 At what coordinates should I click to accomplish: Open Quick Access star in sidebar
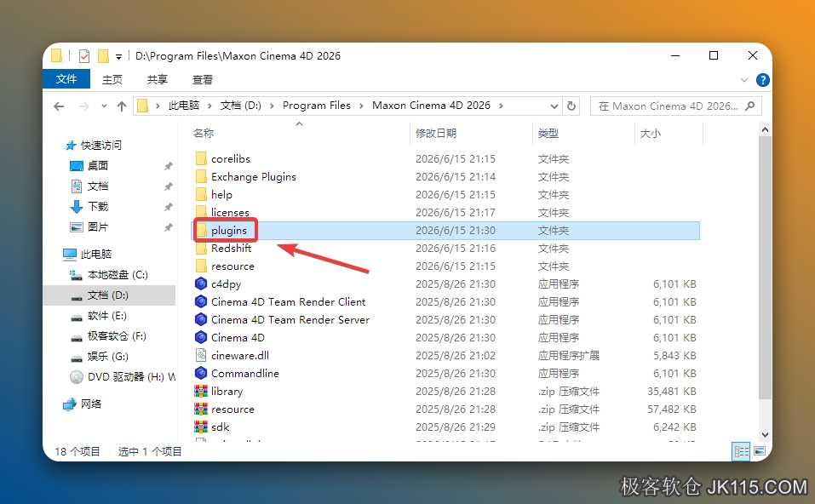point(71,145)
